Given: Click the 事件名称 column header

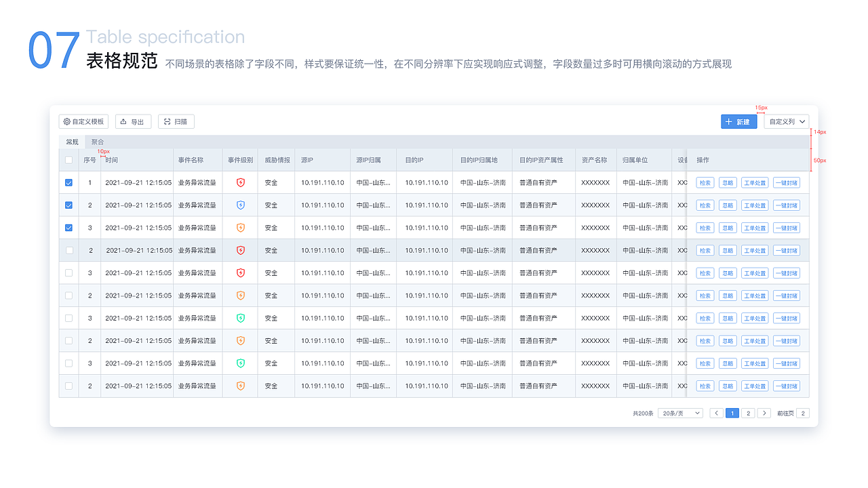Looking at the screenshot, I should click(x=191, y=160).
